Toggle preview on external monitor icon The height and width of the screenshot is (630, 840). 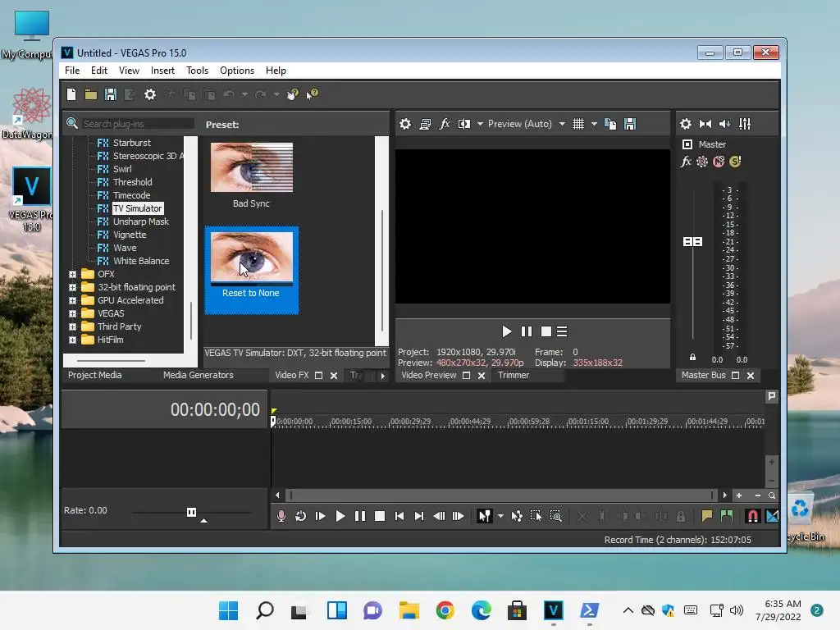425,125
